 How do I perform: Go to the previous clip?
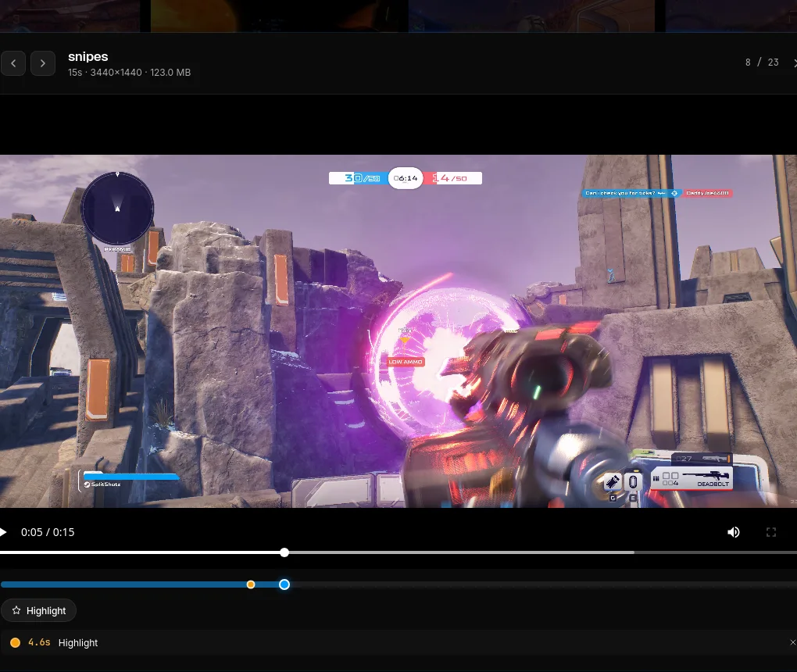(13, 63)
